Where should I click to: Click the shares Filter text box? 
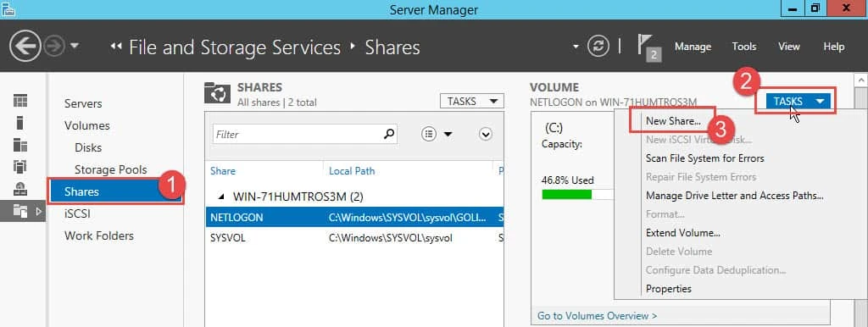click(x=298, y=135)
